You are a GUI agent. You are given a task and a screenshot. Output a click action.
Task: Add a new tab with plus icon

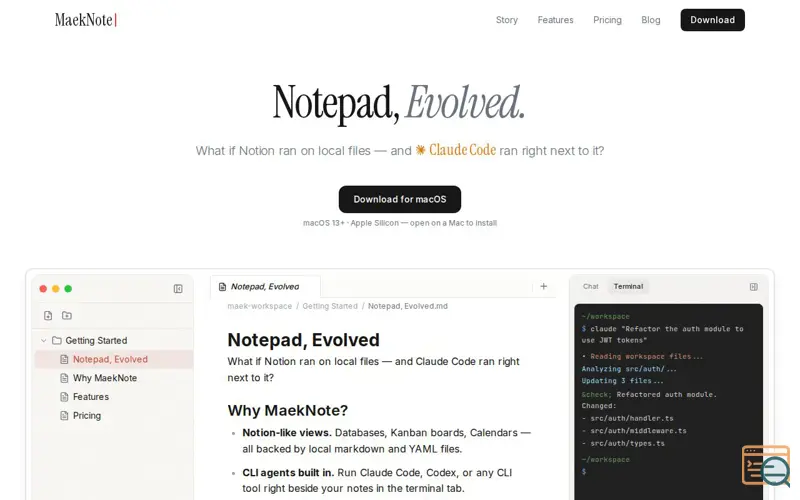point(543,286)
